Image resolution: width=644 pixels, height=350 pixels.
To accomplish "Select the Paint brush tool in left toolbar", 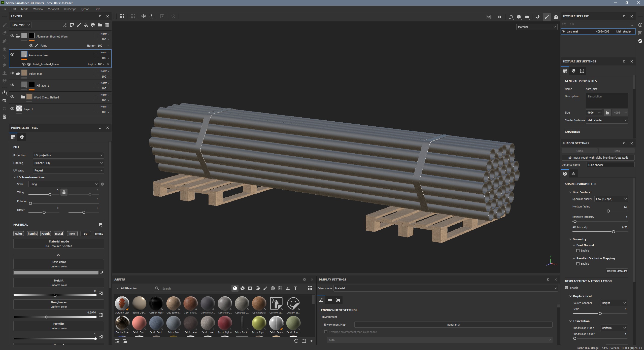I will [4, 25].
